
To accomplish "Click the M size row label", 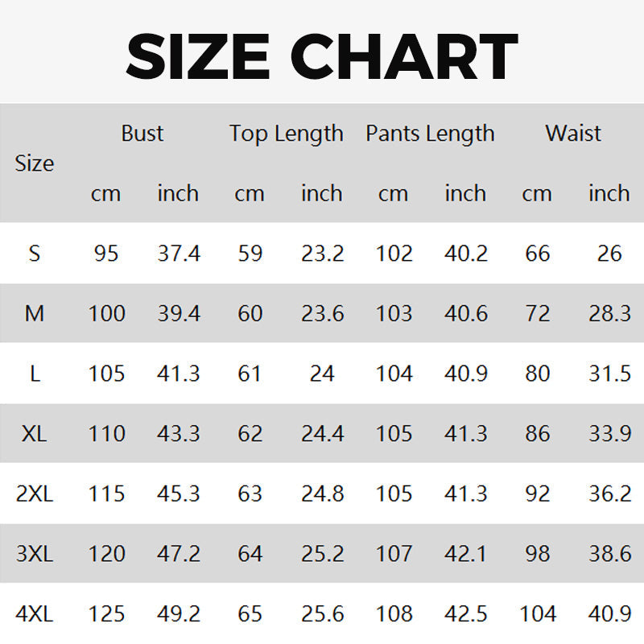I will pyautogui.click(x=35, y=313).
